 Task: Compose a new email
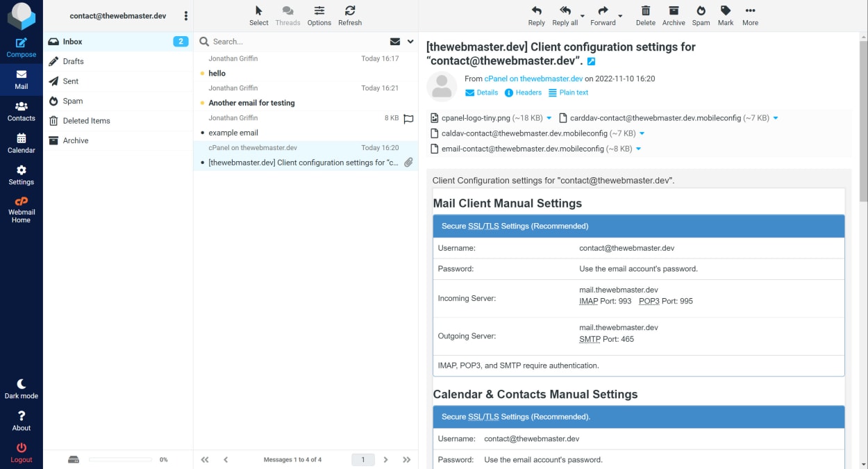[22, 47]
